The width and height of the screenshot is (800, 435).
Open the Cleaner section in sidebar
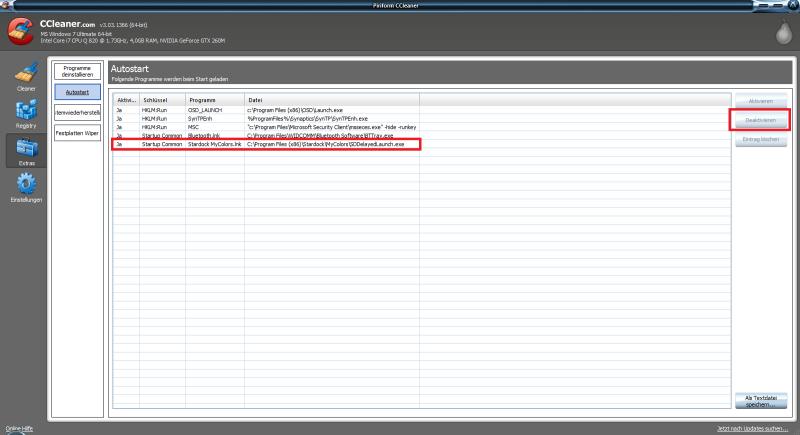(x=26, y=76)
